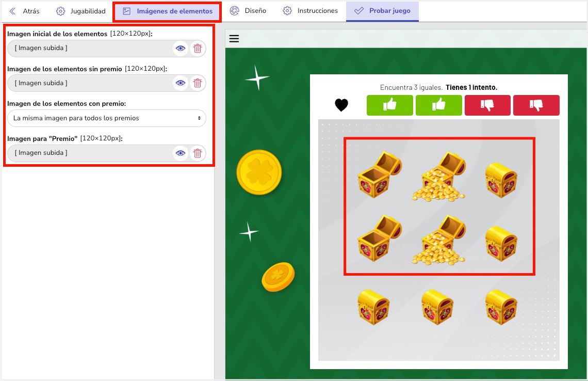
Task: Click the Imágenes de elementos tab
Action: [168, 11]
